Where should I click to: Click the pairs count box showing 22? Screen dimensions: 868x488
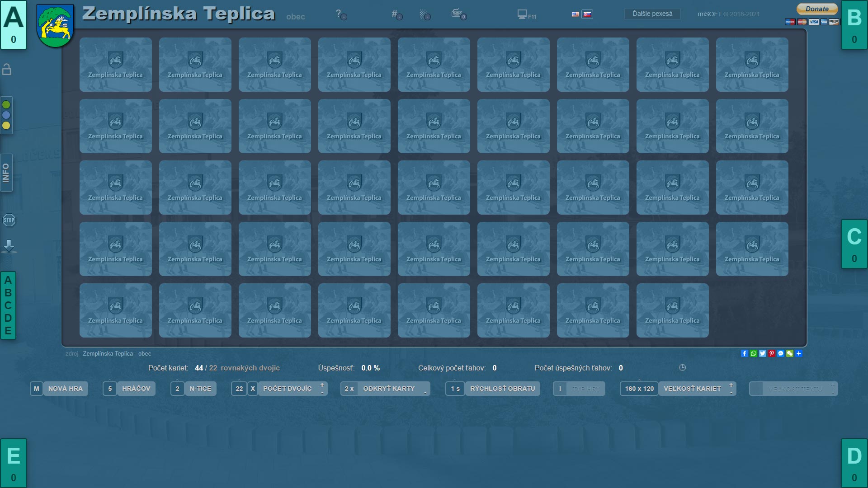(239, 389)
